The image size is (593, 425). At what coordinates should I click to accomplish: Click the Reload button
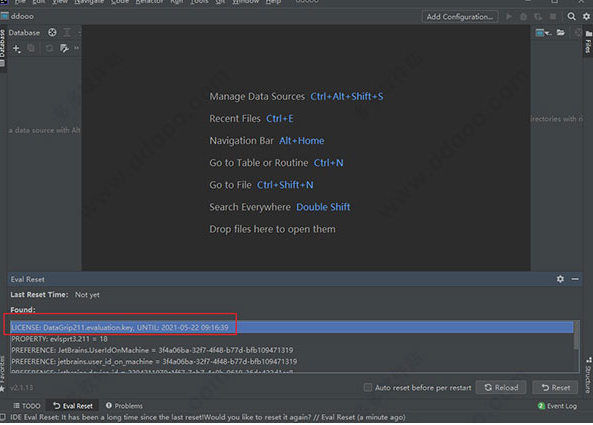pyautogui.click(x=501, y=388)
